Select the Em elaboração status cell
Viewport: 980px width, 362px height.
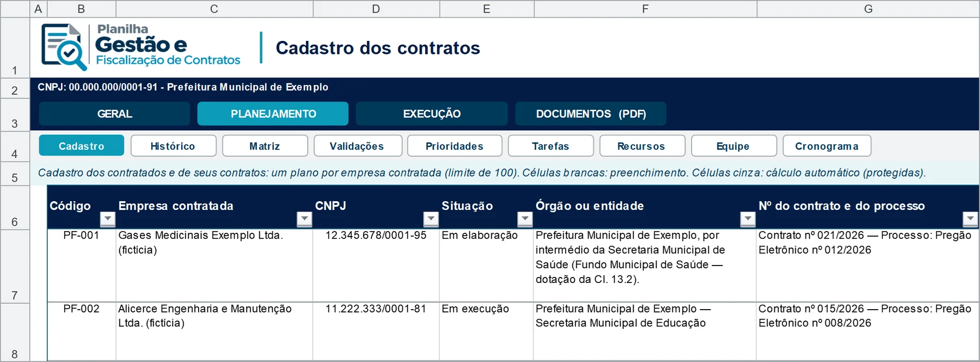487,266
